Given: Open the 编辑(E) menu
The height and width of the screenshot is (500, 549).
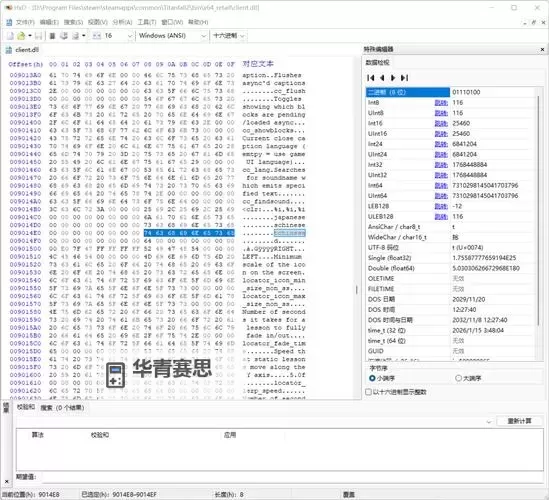Looking at the screenshot, I should [49, 22].
